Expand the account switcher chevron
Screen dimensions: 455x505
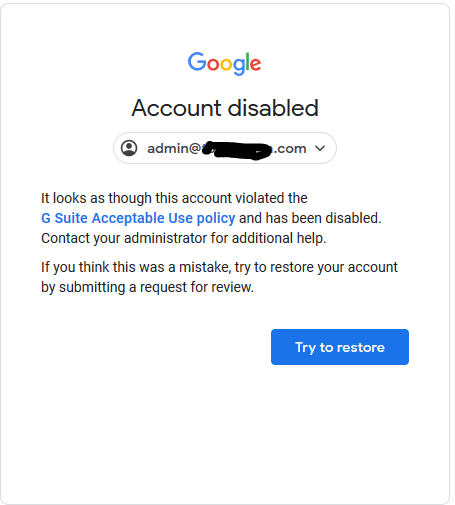click(x=320, y=148)
